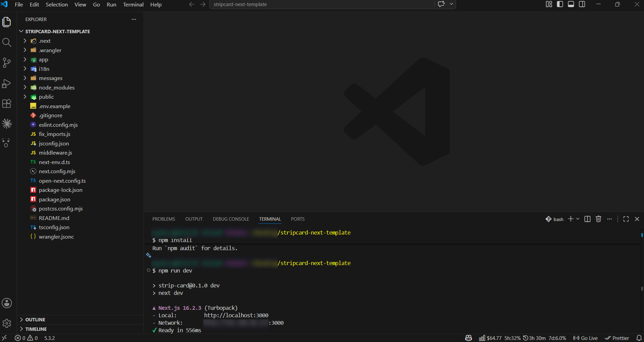644x342 pixels.
Task: Click Go Live in the status bar
Action: pos(585,338)
